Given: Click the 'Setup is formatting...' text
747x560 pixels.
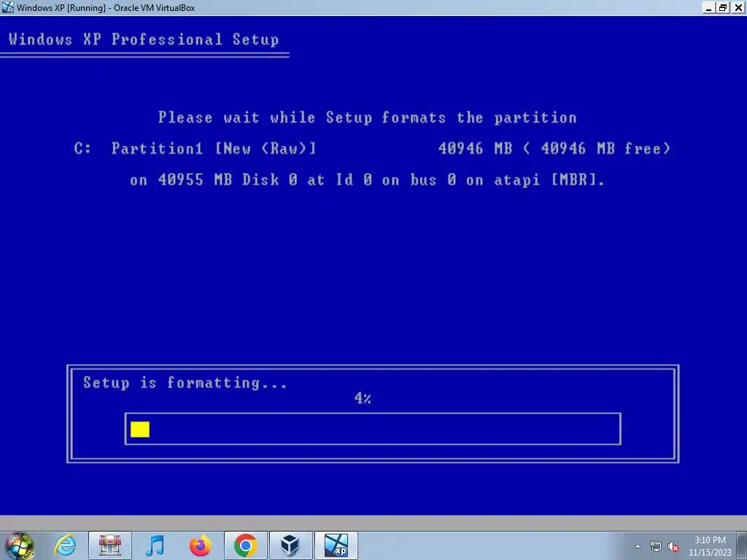Looking at the screenshot, I should 185,383.
